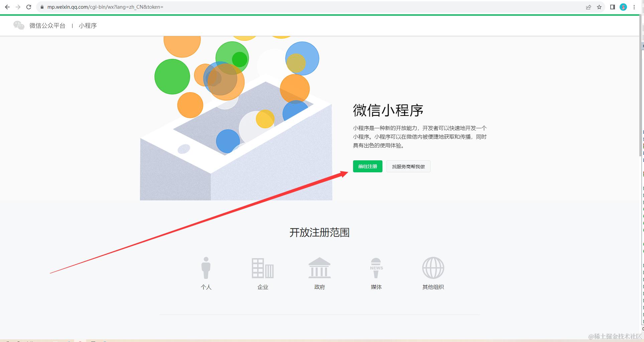Screen dimensions: 644x342
Task: Open Chrome three-dot menu
Action: pyautogui.click(x=634, y=7)
